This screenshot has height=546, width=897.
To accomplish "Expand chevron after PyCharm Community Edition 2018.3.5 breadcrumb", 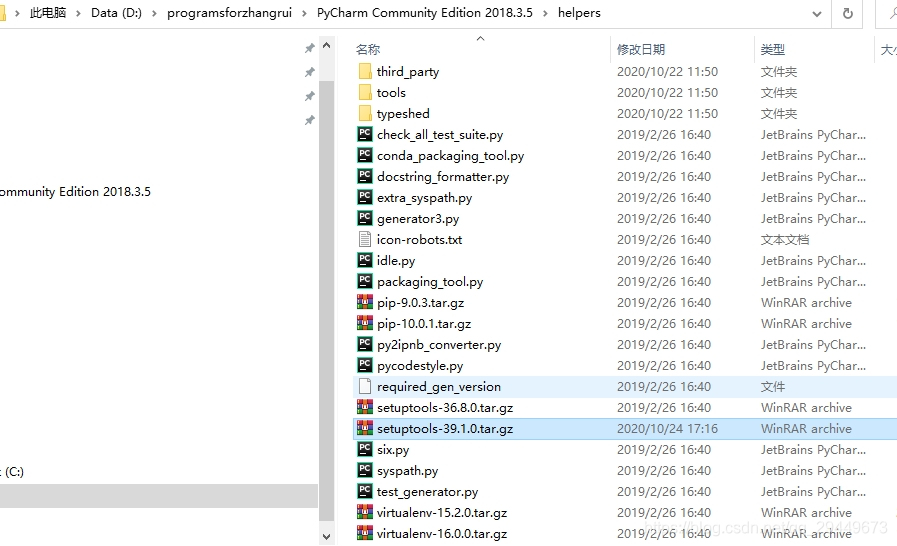I will coord(545,13).
